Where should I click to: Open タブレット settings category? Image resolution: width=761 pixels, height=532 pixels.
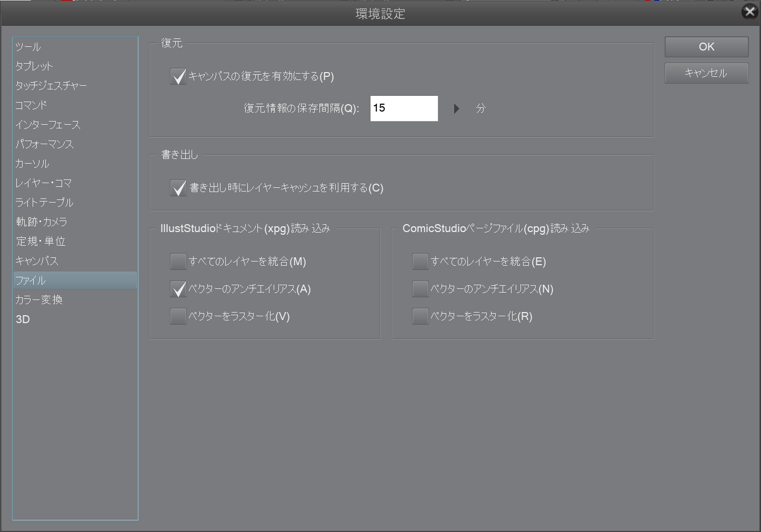point(75,66)
